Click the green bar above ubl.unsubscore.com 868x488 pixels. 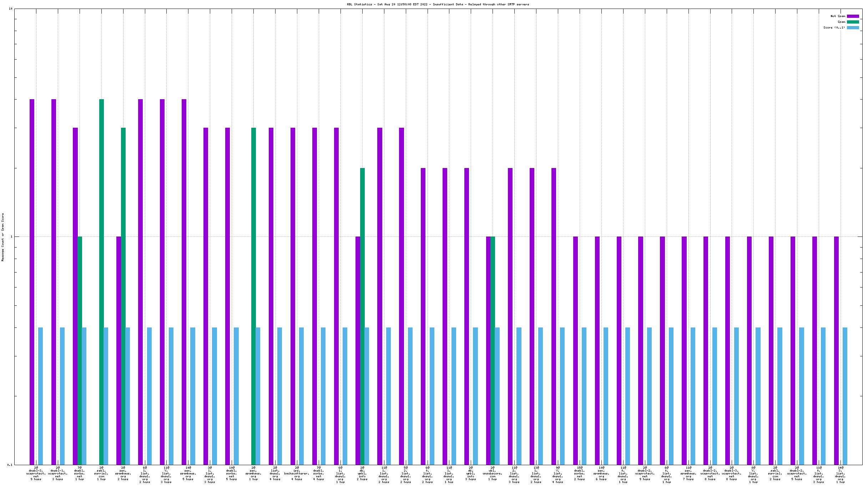[x=493, y=350]
